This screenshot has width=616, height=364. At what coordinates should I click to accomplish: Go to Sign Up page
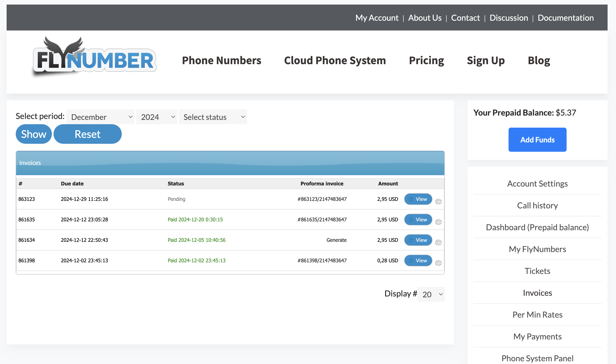(486, 60)
